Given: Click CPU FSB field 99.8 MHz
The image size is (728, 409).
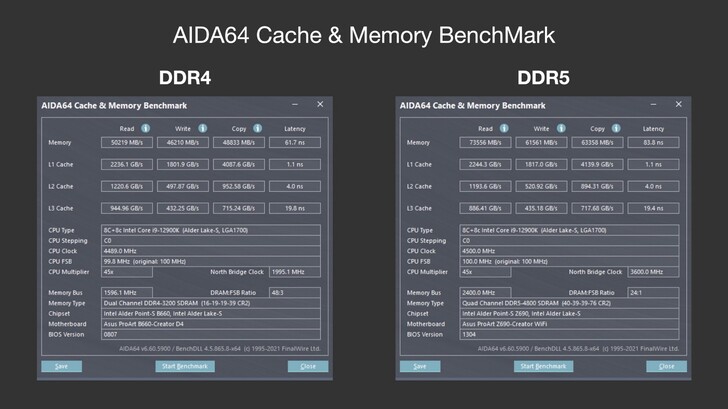Looking at the screenshot, I should 211,261.
